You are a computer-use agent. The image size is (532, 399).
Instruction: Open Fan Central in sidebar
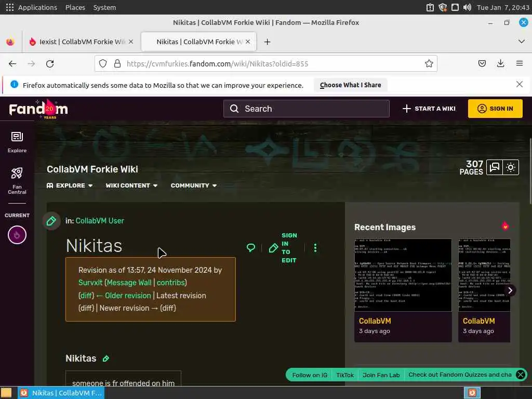click(x=17, y=181)
